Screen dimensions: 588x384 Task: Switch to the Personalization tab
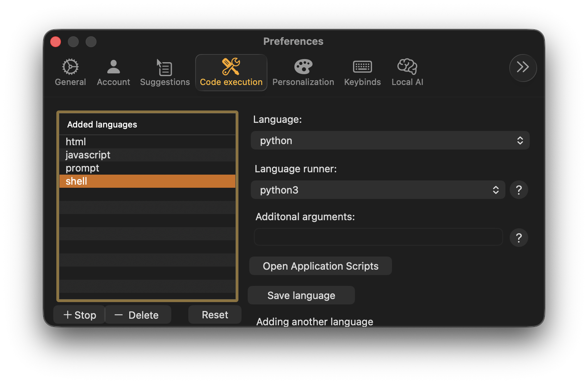click(x=303, y=73)
